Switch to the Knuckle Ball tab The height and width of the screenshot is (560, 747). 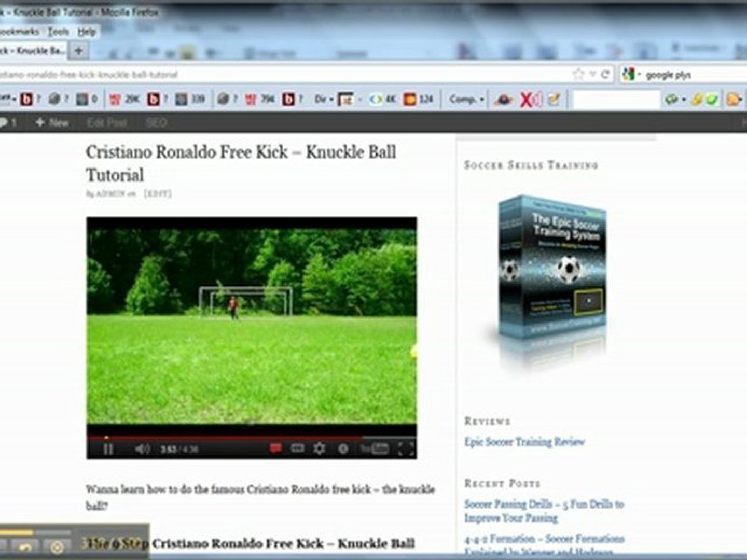[x=33, y=51]
